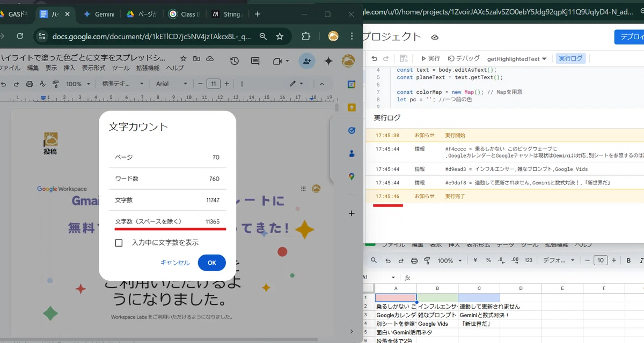Click 実行 run button in Apps Script
Viewport: 644px width, 343px height.
click(430, 58)
